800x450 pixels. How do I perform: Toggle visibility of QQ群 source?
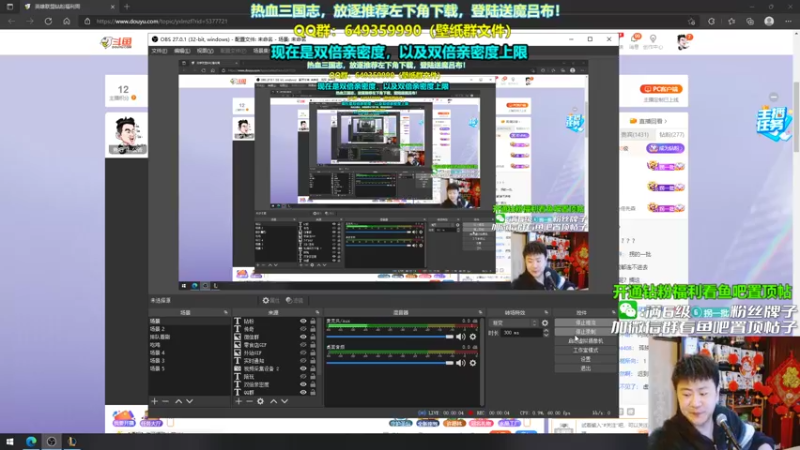[x=303, y=392]
